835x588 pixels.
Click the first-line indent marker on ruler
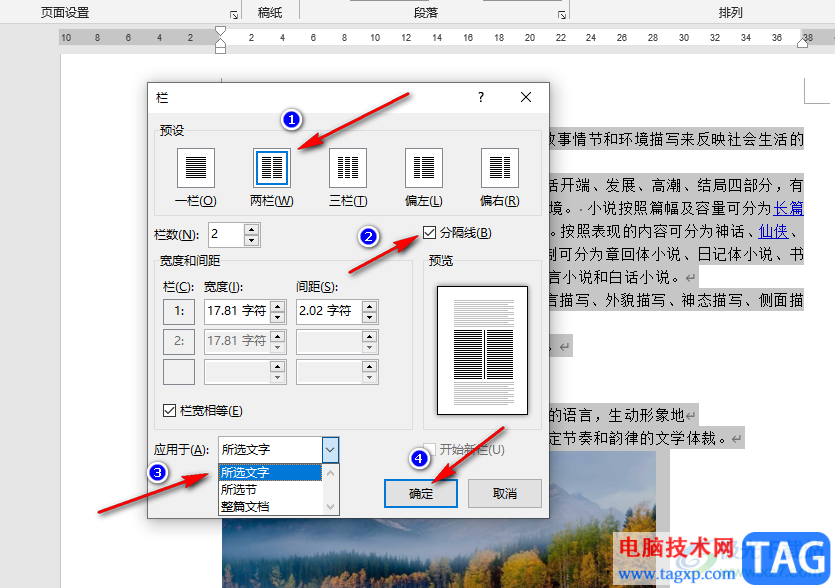pyautogui.click(x=220, y=31)
